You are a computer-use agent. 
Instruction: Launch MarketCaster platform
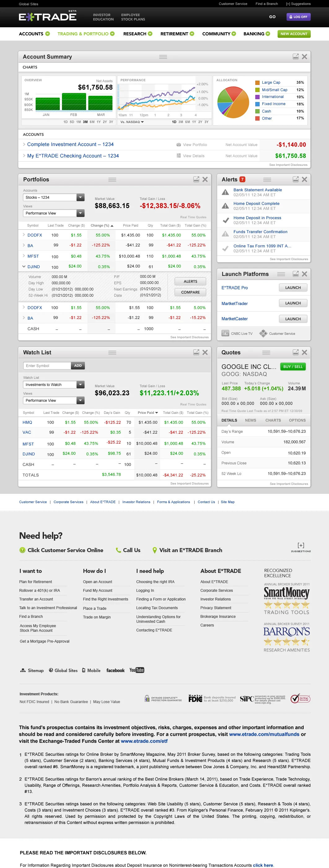(293, 319)
